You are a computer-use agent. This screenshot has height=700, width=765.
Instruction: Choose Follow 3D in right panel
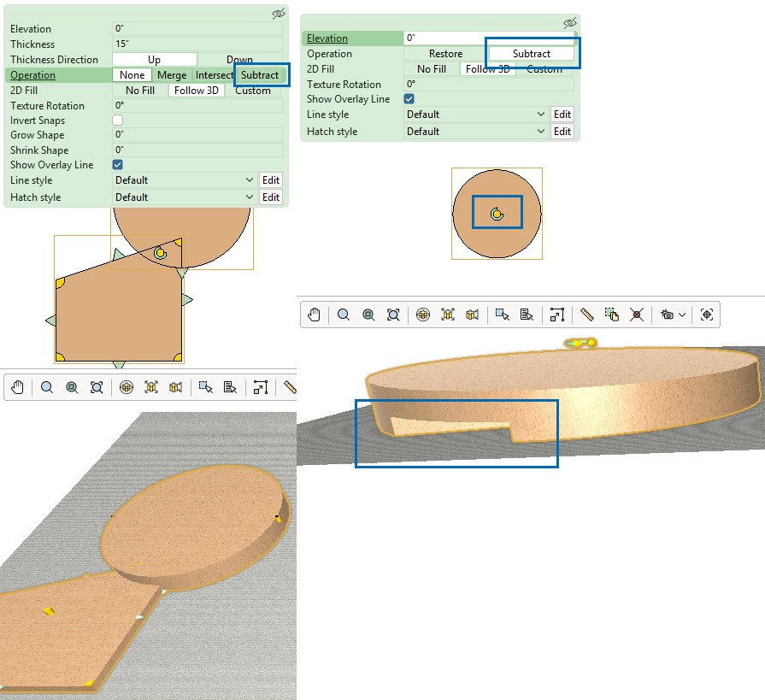click(x=488, y=69)
